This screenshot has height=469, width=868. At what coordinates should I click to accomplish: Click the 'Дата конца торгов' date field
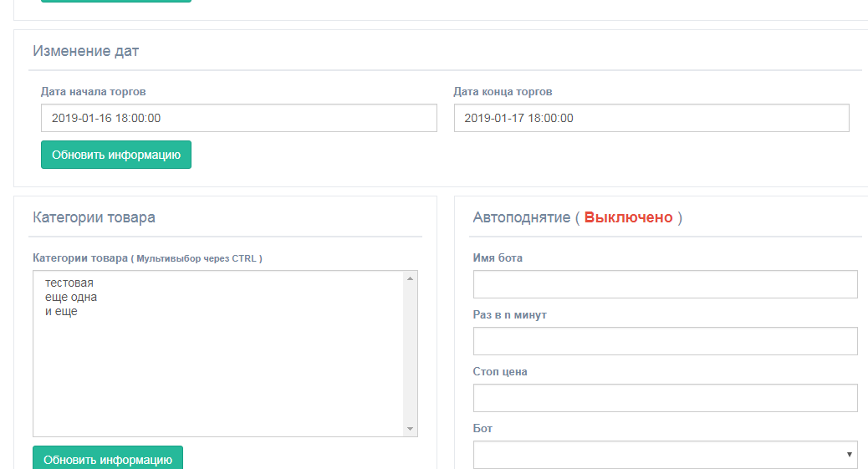(x=651, y=118)
